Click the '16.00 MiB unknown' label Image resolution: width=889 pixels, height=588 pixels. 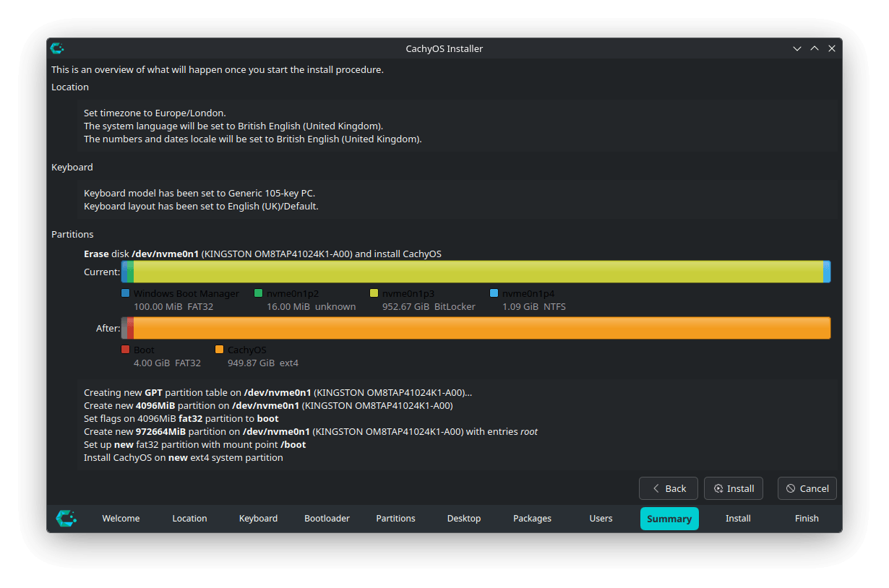[311, 306]
